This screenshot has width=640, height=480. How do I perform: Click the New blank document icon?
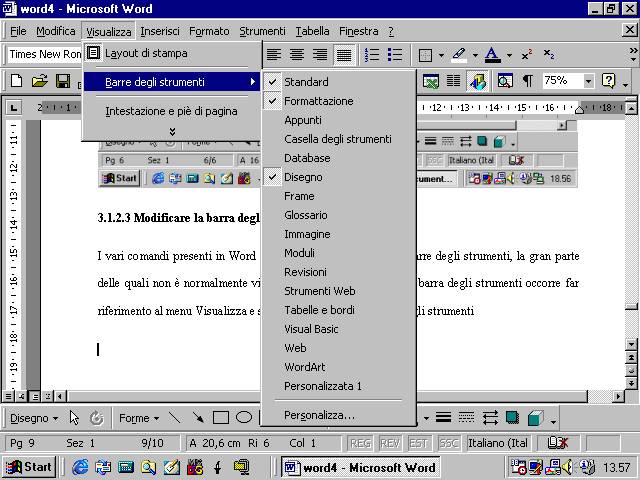pyautogui.click(x=16, y=80)
